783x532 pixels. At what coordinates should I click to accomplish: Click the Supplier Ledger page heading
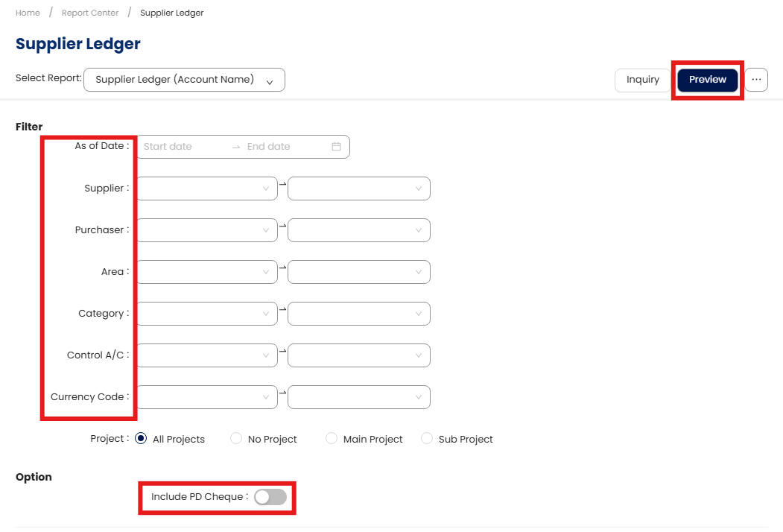[x=78, y=44]
